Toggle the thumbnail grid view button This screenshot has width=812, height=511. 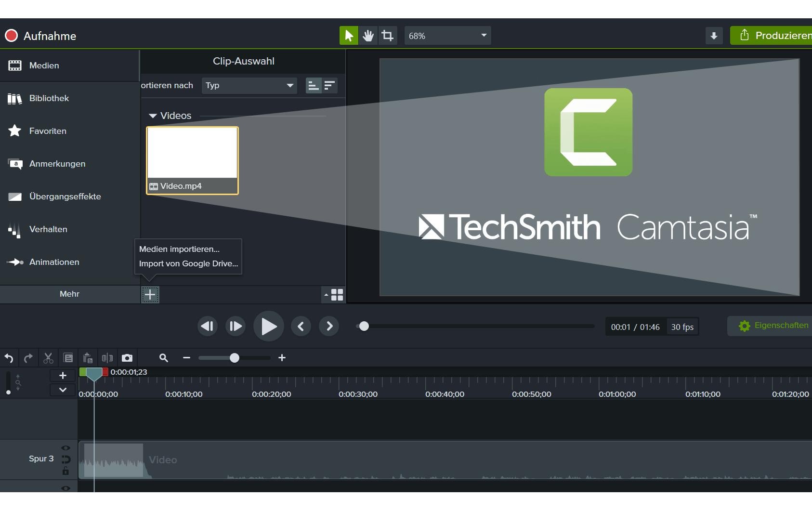point(337,295)
